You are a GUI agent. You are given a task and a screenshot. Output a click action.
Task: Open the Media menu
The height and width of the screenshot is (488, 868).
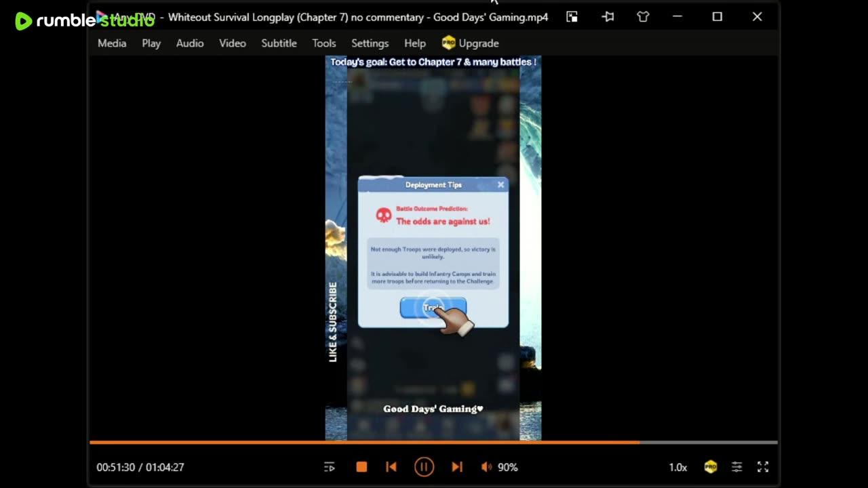(x=112, y=43)
